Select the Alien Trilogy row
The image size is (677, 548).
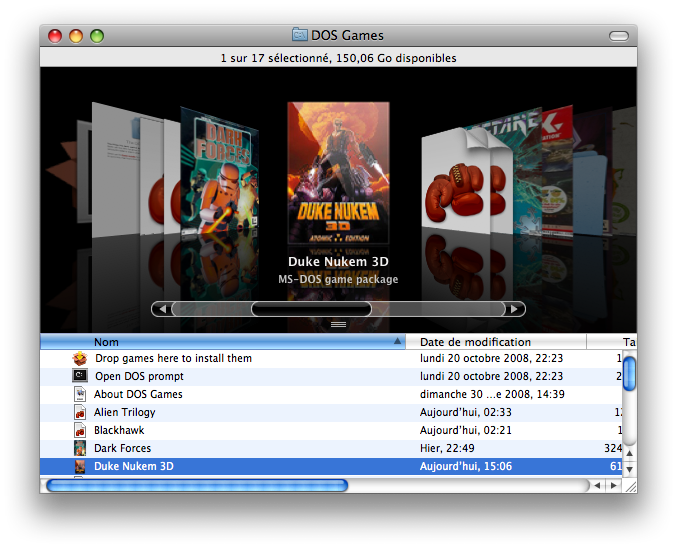click(x=331, y=412)
